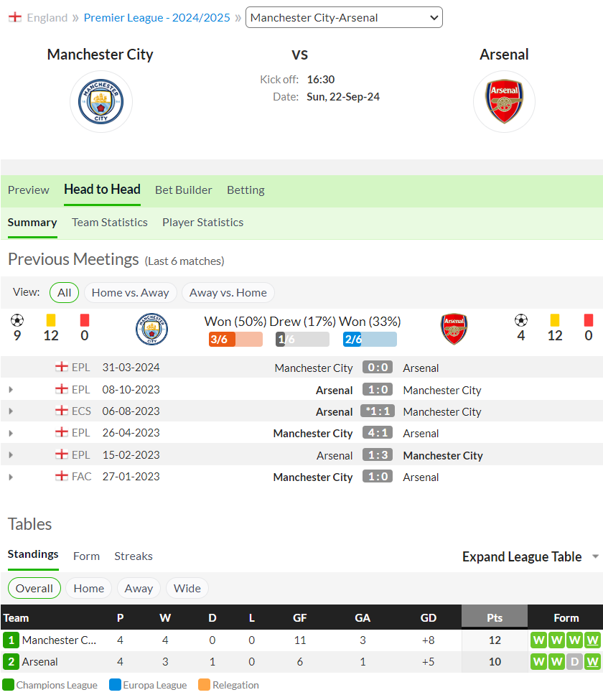Expand the 08-10-2023 Arsenal 1:0 match row
This screenshot has width=603, height=700.
[11, 390]
